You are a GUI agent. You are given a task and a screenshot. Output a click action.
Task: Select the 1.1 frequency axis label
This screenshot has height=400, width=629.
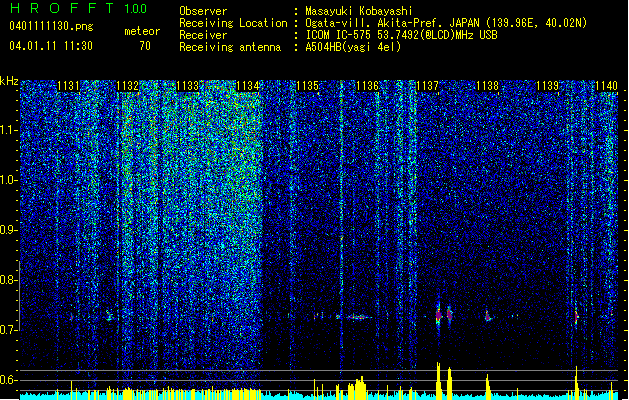(8, 130)
